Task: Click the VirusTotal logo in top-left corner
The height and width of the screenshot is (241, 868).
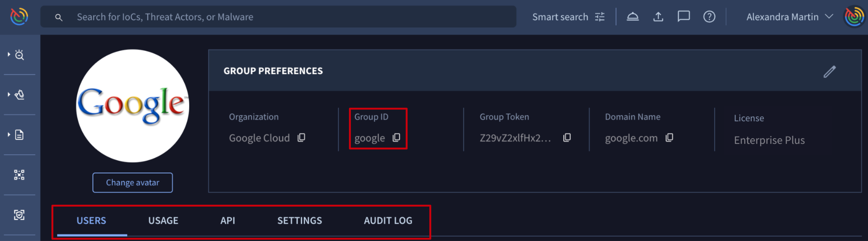Action: (19, 16)
